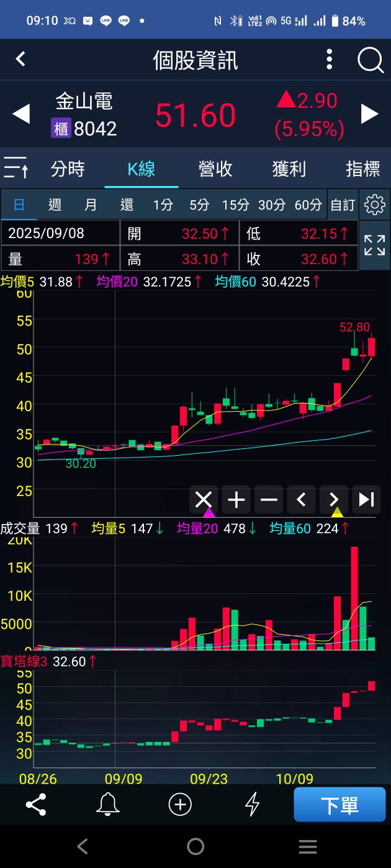Set a price alert with bell icon
Screen dimensions: 391x868
[108, 805]
